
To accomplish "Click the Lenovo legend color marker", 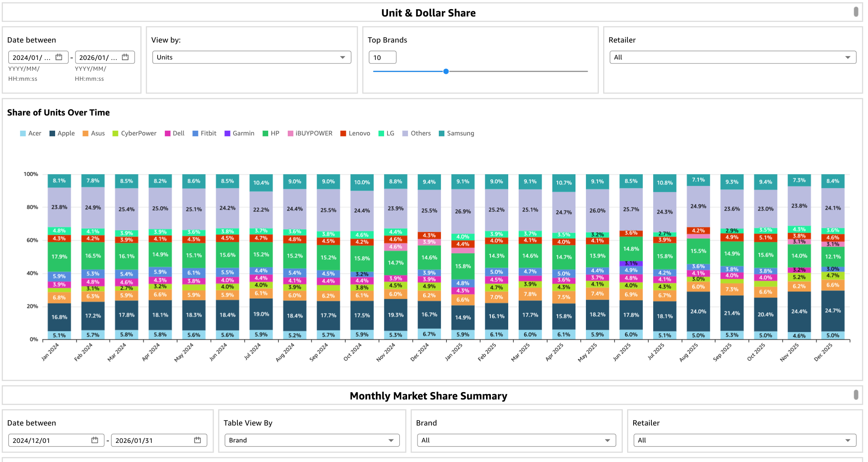I will tap(343, 133).
